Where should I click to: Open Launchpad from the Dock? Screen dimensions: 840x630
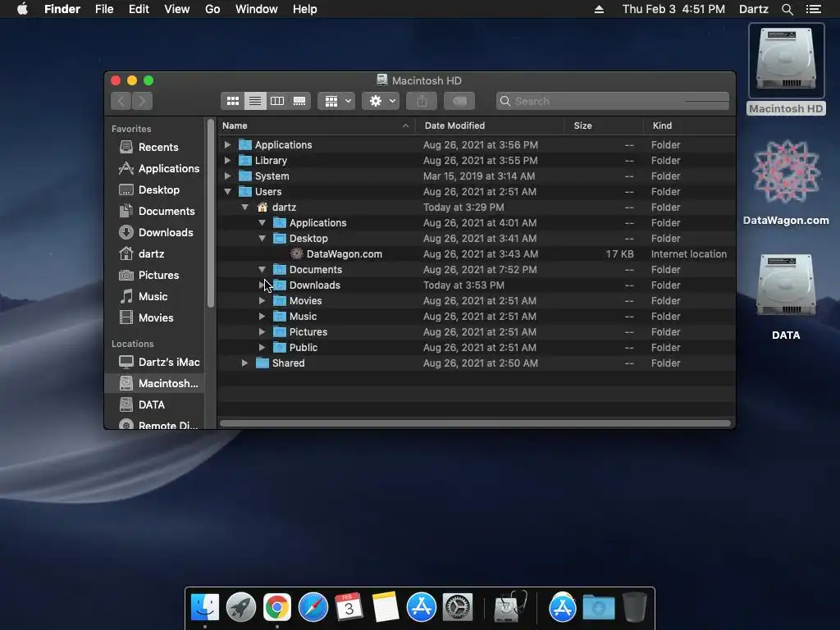(x=241, y=608)
